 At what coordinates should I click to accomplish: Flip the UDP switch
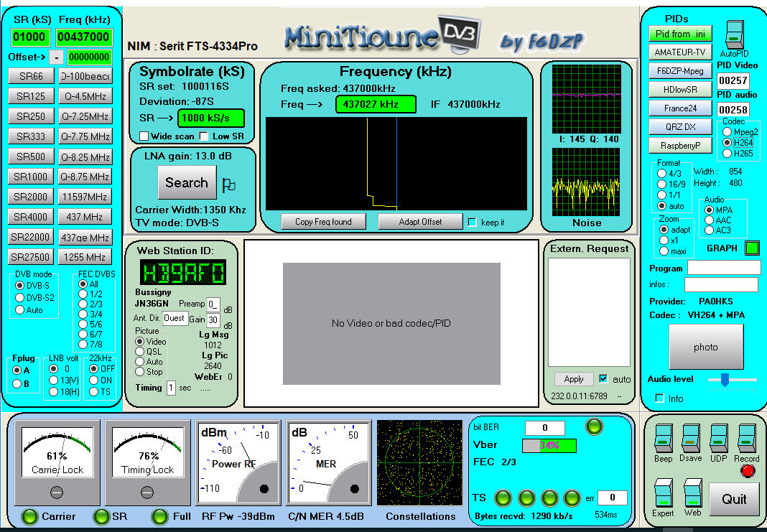coord(718,439)
